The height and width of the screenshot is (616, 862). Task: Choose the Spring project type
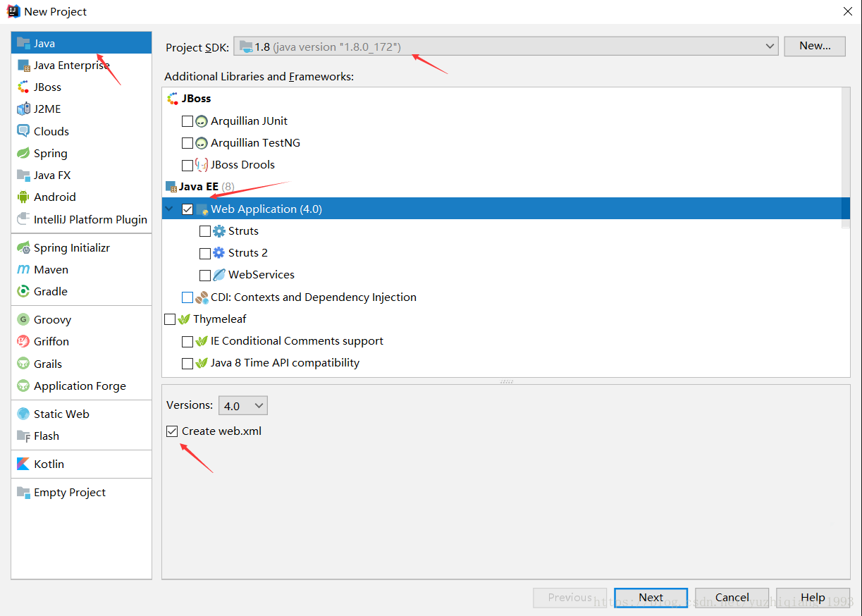click(81, 153)
